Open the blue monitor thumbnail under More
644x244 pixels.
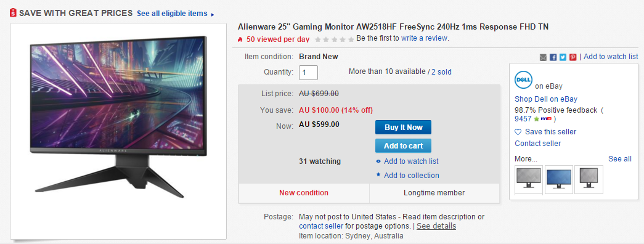coord(558,179)
